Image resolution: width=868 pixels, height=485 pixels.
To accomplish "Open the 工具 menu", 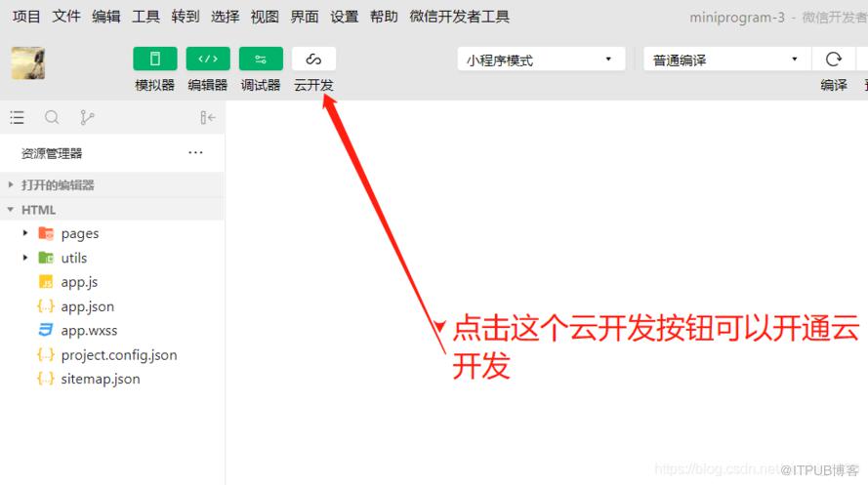I will coord(146,17).
